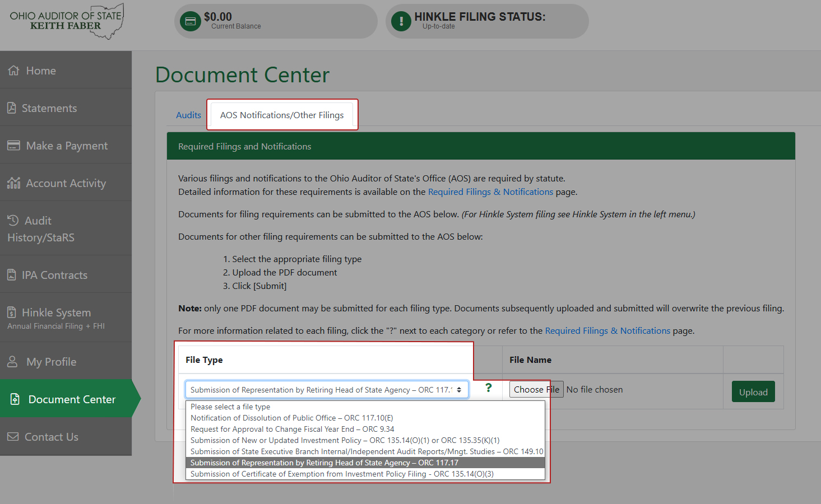This screenshot has width=821, height=504.
Task: Open My Profile settings
Action: [x=51, y=361]
